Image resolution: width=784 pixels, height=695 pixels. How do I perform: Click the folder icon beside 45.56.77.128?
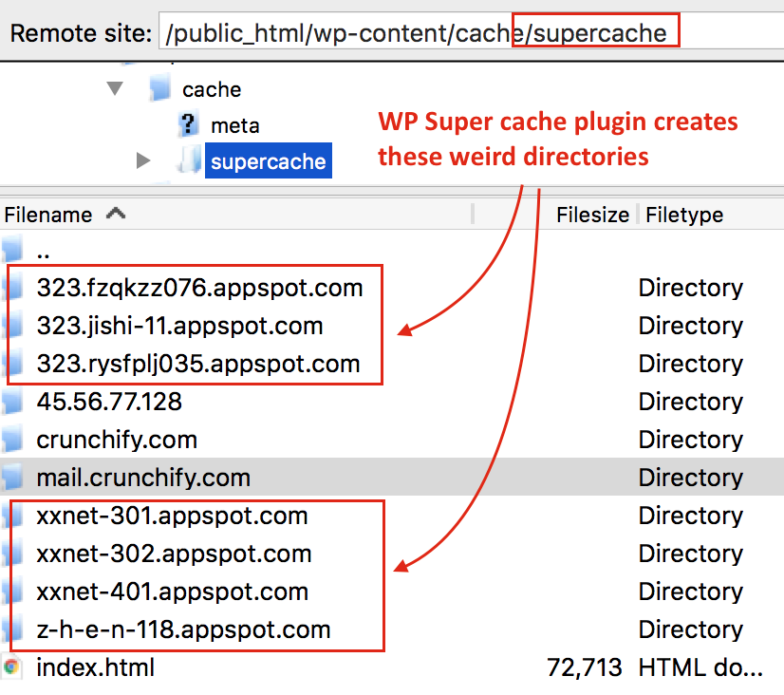(13, 401)
